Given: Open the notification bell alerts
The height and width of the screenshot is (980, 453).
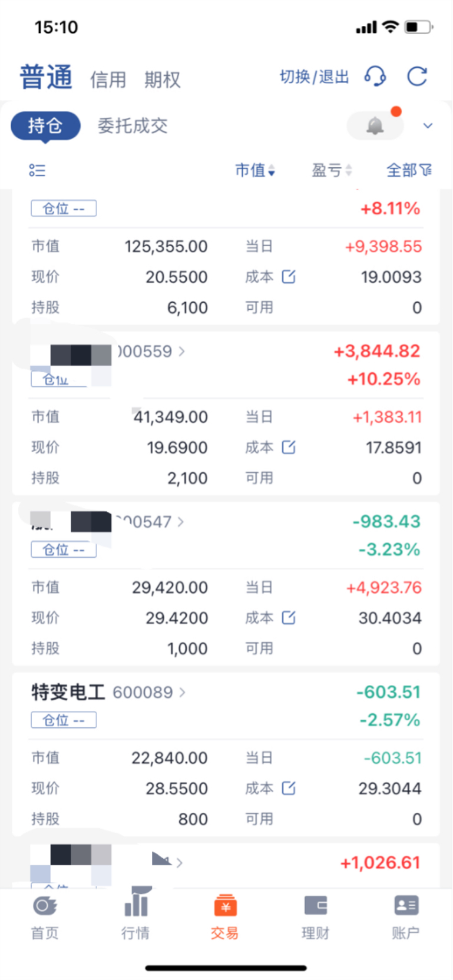Looking at the screenshot, I should coord(375,125).
